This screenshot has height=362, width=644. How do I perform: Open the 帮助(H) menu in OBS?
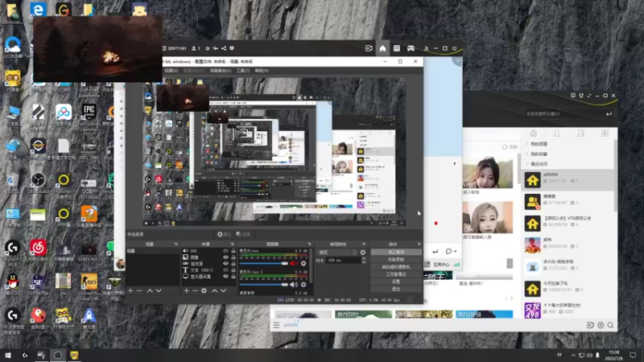262,71
